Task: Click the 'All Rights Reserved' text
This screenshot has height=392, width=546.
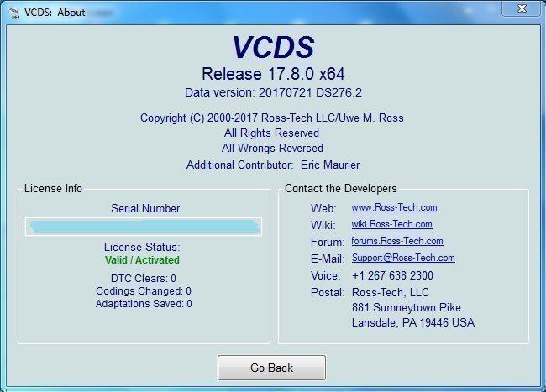Action: click(271, 133)
